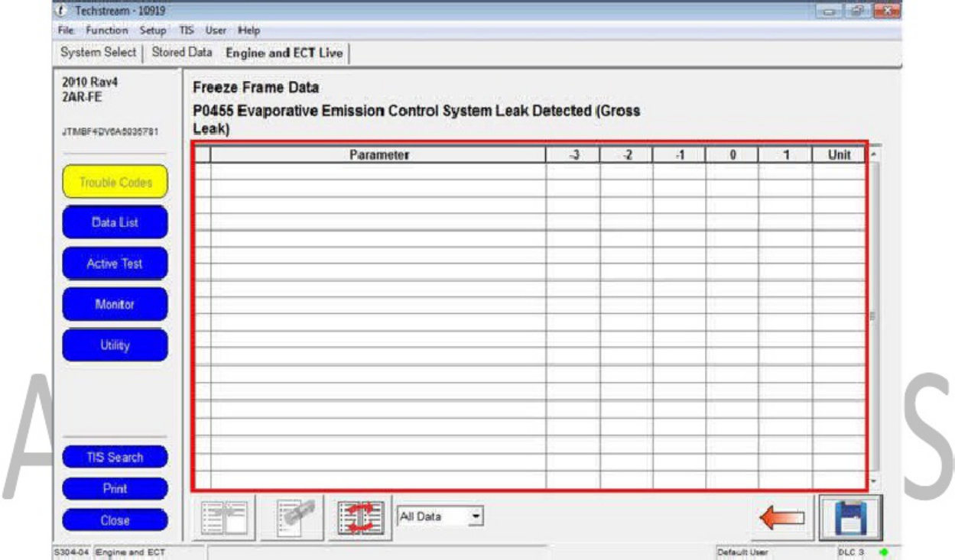Click the red back arrow icon
Screen dimensions: 955x560
pyautogui.click(x=783, y=518)
